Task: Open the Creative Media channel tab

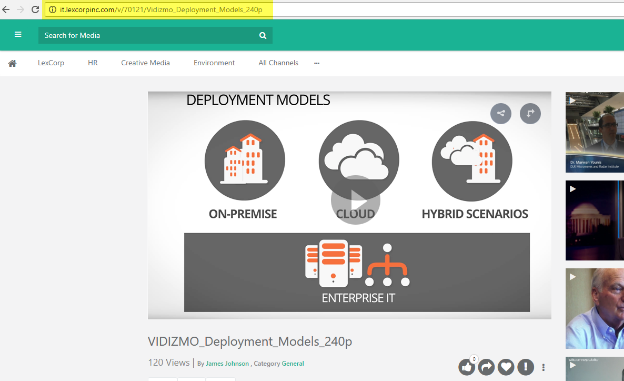Action: pyautogui.click(x=145, y=63)
